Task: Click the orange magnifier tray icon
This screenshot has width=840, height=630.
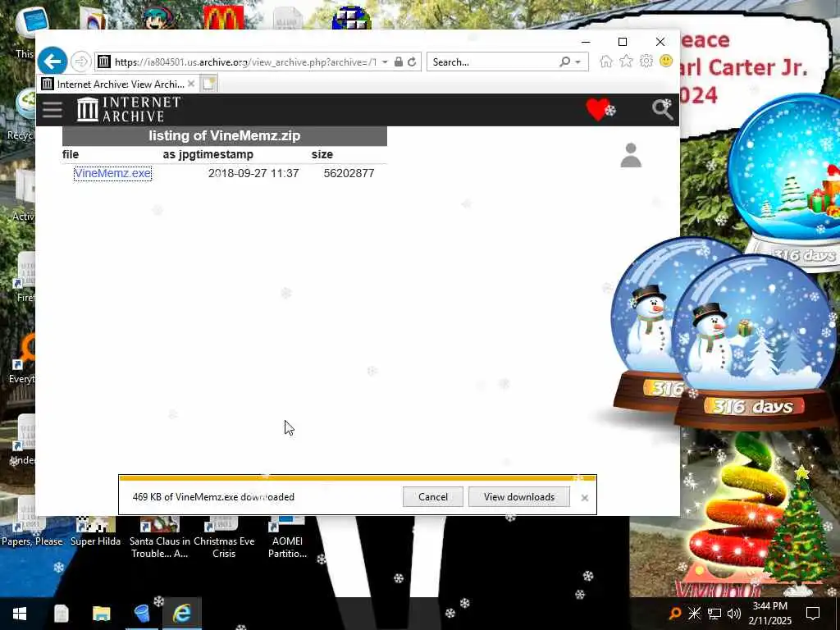Action: tap(675, 614)
